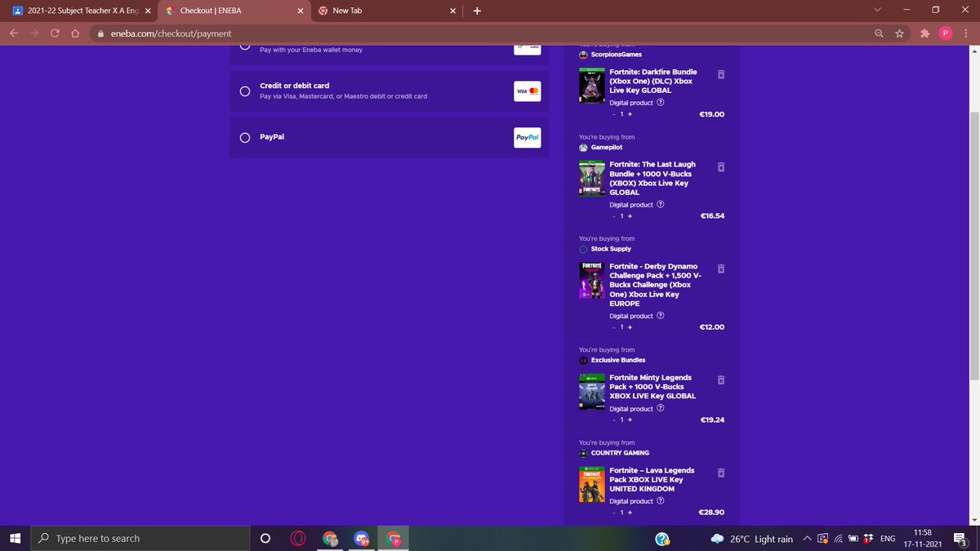The height and width of the screenshot is (551, 980).
Task: Increase Last Laugh Bundle quantity
Action: click(630, 216)
